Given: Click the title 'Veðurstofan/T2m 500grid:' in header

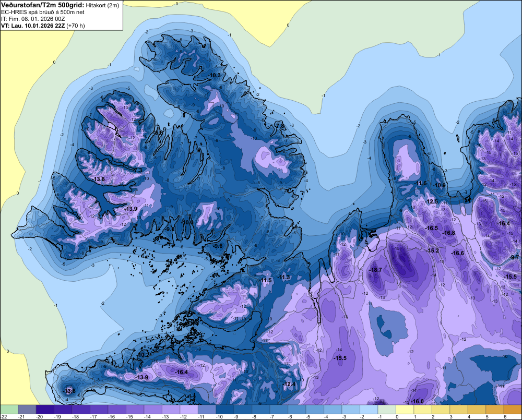Looking at the screenshot, I should coord(43,5).
